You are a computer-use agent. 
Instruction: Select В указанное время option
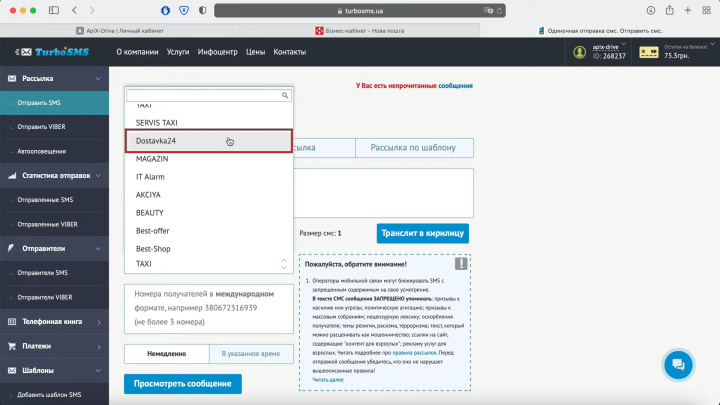[x=251, y=354]
